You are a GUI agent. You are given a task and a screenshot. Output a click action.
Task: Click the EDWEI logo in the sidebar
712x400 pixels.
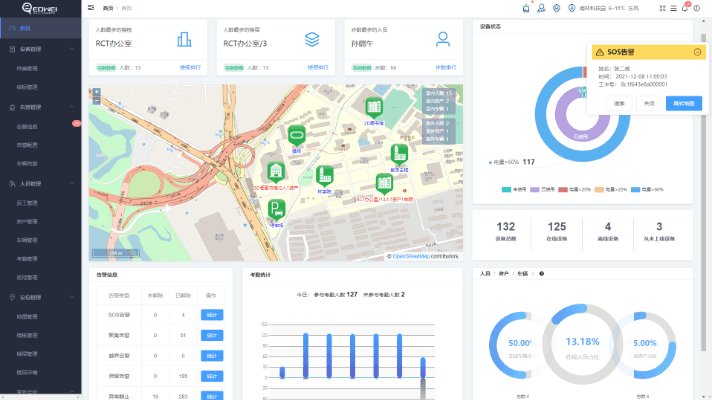[39, 8]
